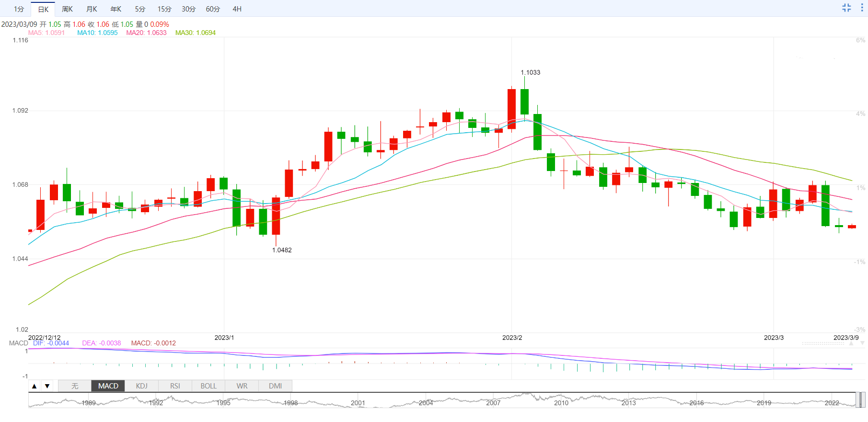The image size is (868, 422).
Task: Switch to the 1分 chart period
Action: 19,9
